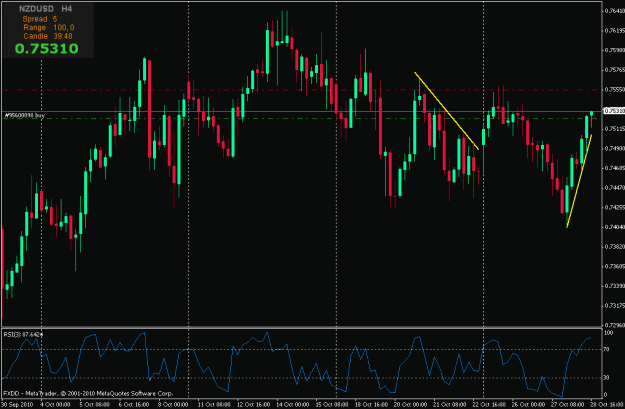Click the RSI 30 level label
Image resolution: width=625 pixels, height=409 pixels.
pos(606,377)
